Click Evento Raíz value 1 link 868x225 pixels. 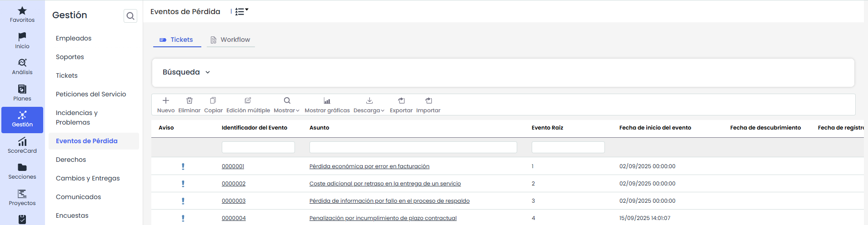point(533,166)
